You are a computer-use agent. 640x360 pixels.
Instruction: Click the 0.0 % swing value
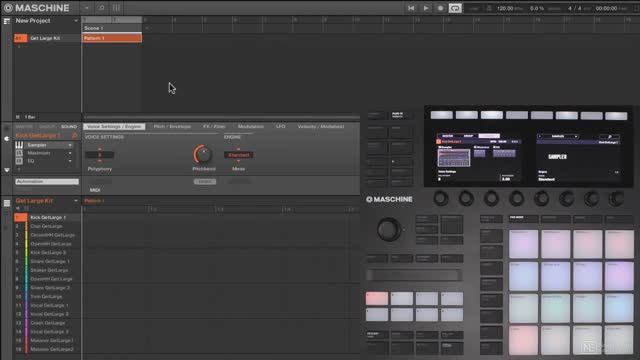click(537, 8)
